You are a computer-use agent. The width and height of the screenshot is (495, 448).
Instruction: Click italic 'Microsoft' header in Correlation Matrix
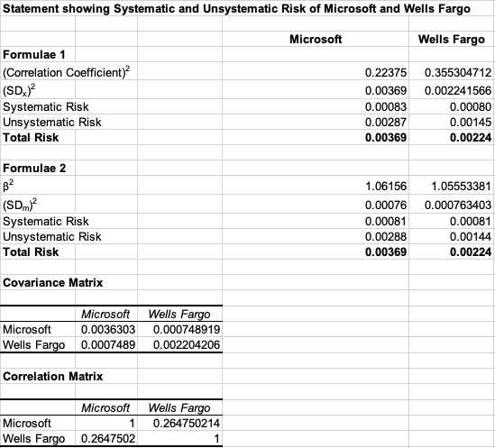coord(105,408)
